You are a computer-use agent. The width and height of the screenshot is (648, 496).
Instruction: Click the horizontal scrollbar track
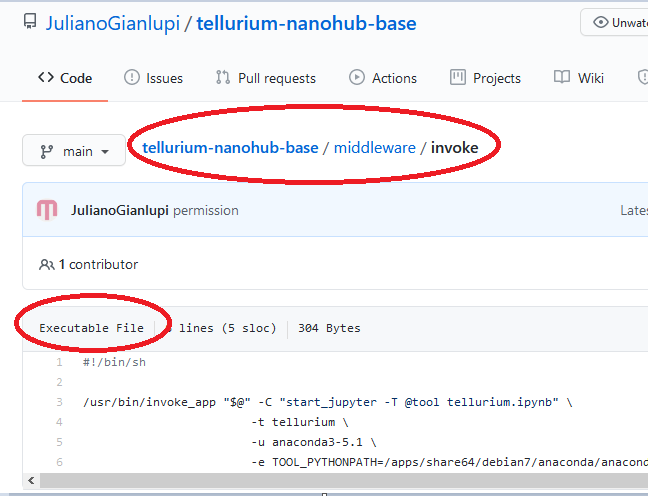(343, 480)
